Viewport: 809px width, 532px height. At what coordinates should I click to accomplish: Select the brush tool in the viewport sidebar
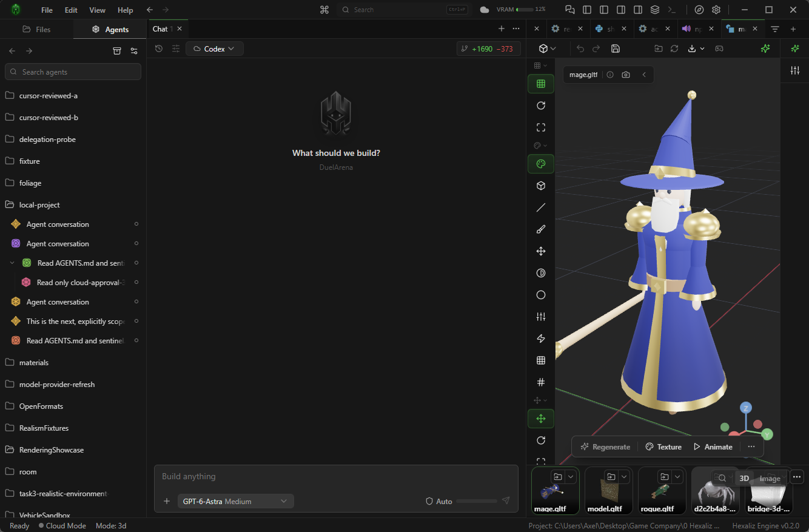tap(541, 229)
